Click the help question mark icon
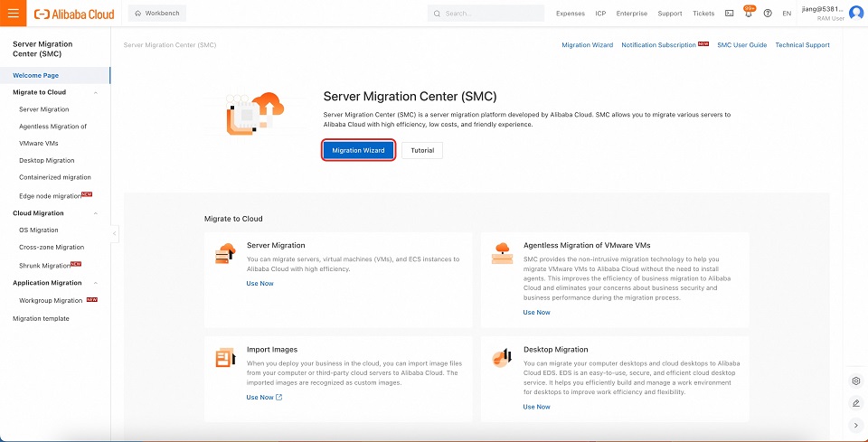868x442 pixels. [x=768, y=14]
